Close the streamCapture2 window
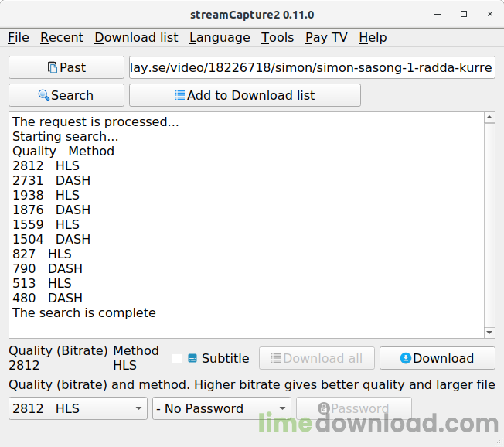The image size is (504, 447). pyautogui.click(x=490, y=15)
